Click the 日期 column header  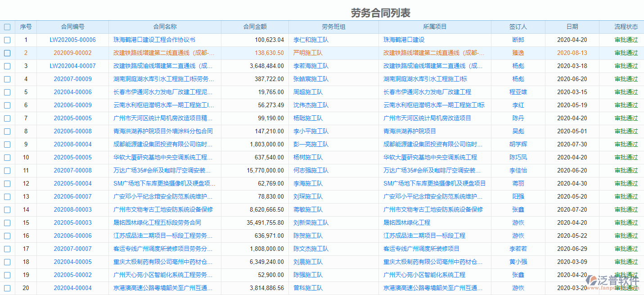[572, 27]
